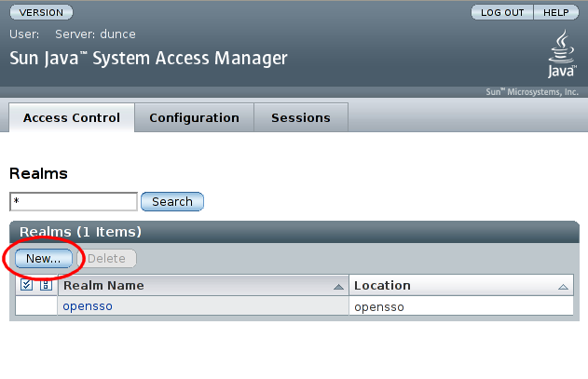Click the opensso location cell
The width and height of the screenshot is (588, 379).
point(461,306)
